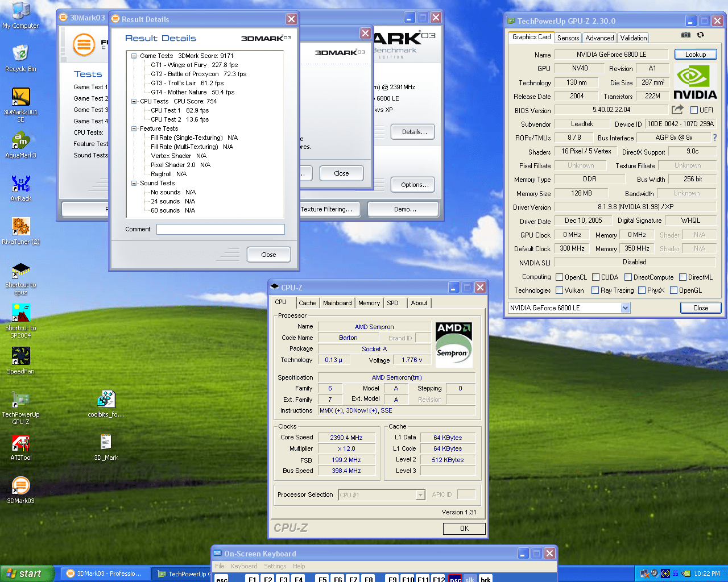Click the Texture Filtering... button in 3DMark03
The image size is (728, 582).
(x=329, y=209)
